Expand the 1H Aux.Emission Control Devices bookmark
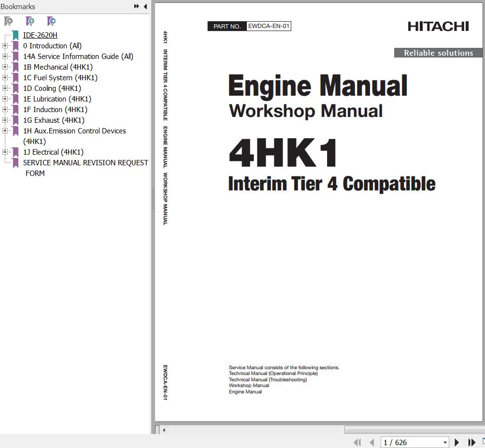 click(5, 131)
